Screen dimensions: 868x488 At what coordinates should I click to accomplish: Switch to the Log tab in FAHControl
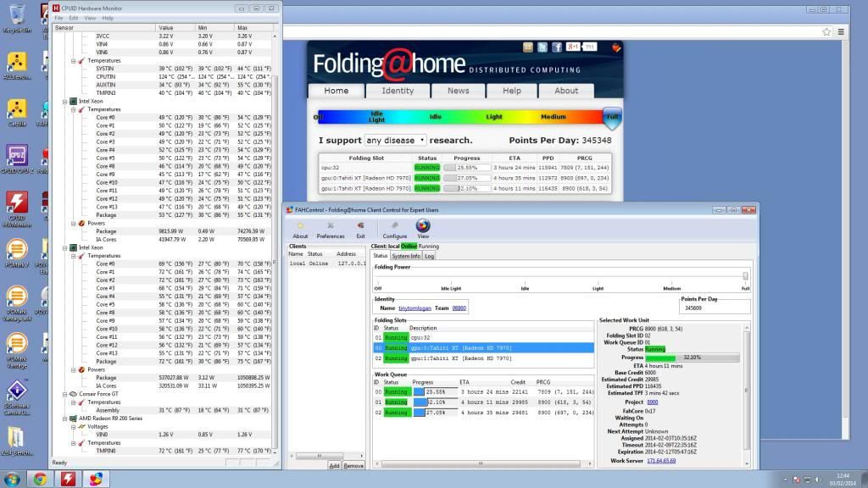click(x=429, y=256)
